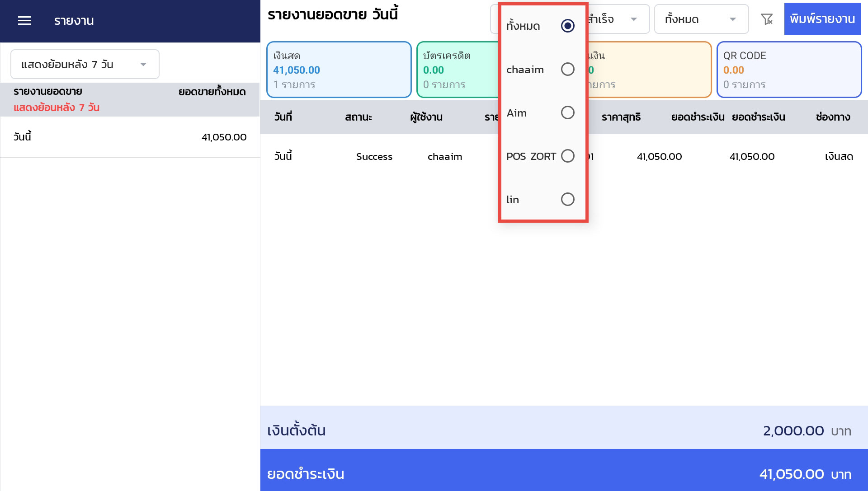868x491 pixels.
Task: Pick the lin user radio option
Action: tap(567, 199)
